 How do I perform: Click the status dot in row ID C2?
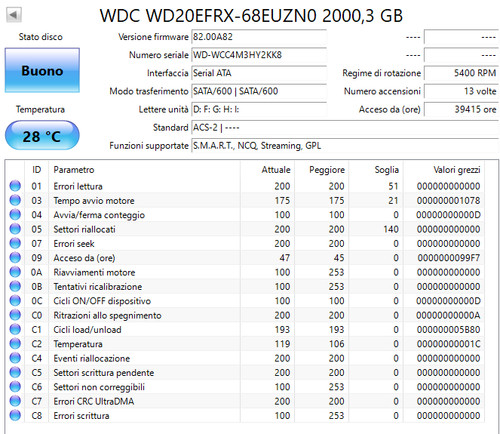pos(15,344)
